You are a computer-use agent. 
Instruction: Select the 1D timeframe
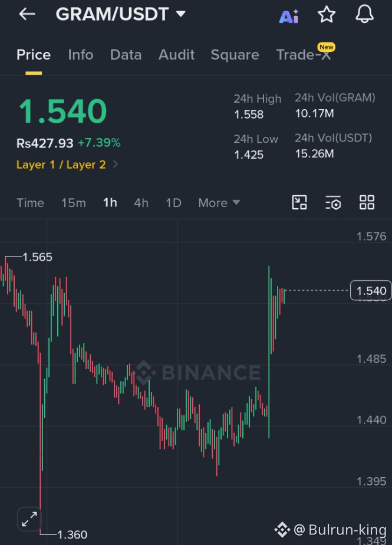pyautogui.click(x=173, y=203)
